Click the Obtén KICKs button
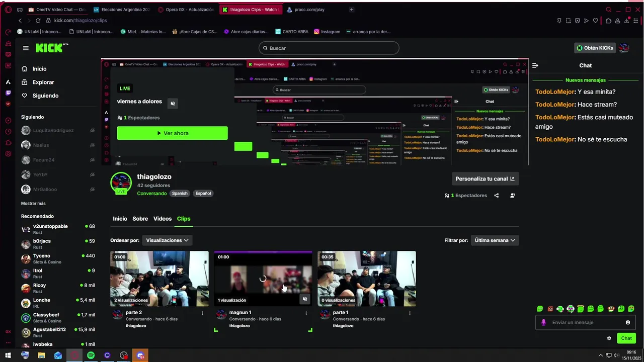This screenshot has width=644, height=362. pos(595,48)
